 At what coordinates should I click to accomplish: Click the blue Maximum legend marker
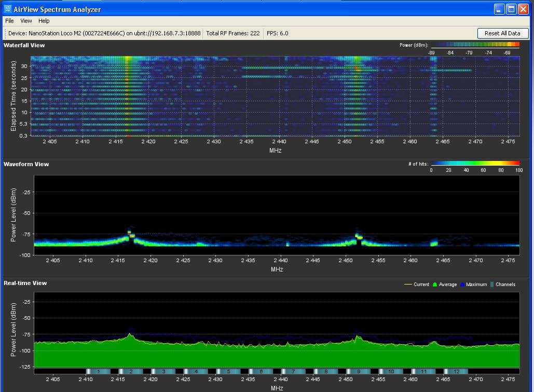pyautogui.click(x=461, y=285)
